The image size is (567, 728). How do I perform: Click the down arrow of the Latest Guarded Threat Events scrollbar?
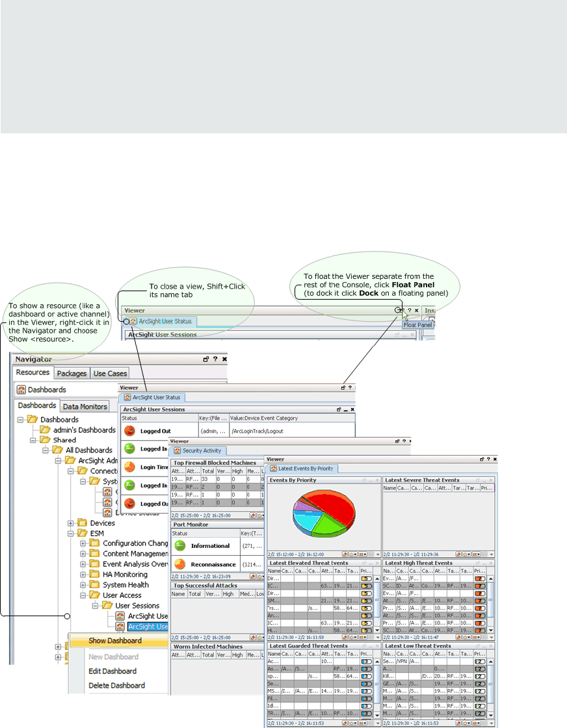[x=377, y=716]
